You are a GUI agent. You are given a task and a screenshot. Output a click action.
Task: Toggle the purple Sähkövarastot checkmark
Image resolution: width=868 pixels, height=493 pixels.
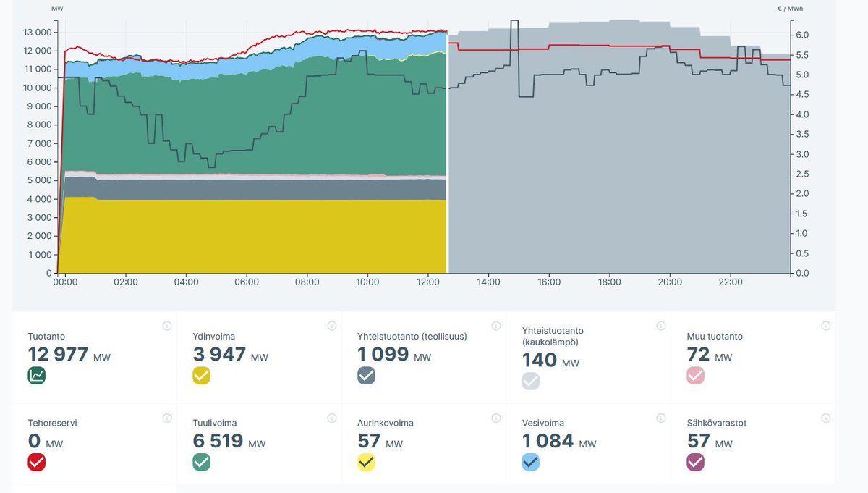(694, 462)
